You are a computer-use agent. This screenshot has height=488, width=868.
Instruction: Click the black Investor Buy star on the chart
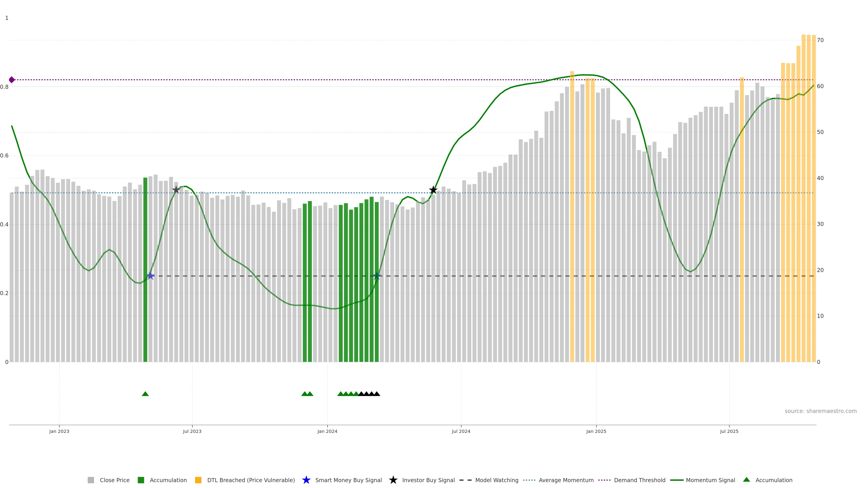(433, 190)
